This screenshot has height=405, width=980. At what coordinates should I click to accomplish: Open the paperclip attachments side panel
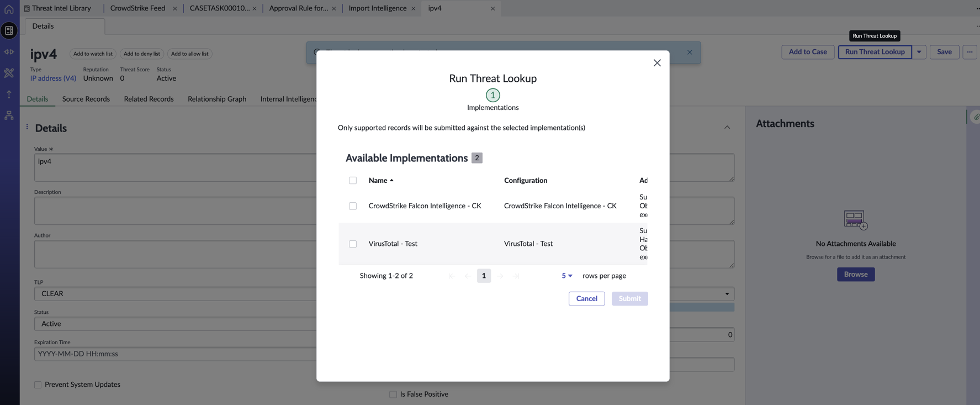pos(976,117)
